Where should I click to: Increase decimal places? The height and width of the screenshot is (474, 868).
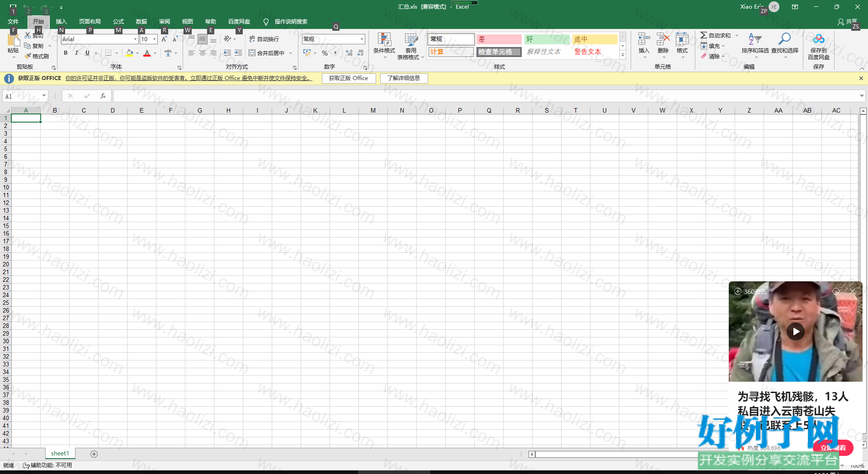tap(349, 53)
